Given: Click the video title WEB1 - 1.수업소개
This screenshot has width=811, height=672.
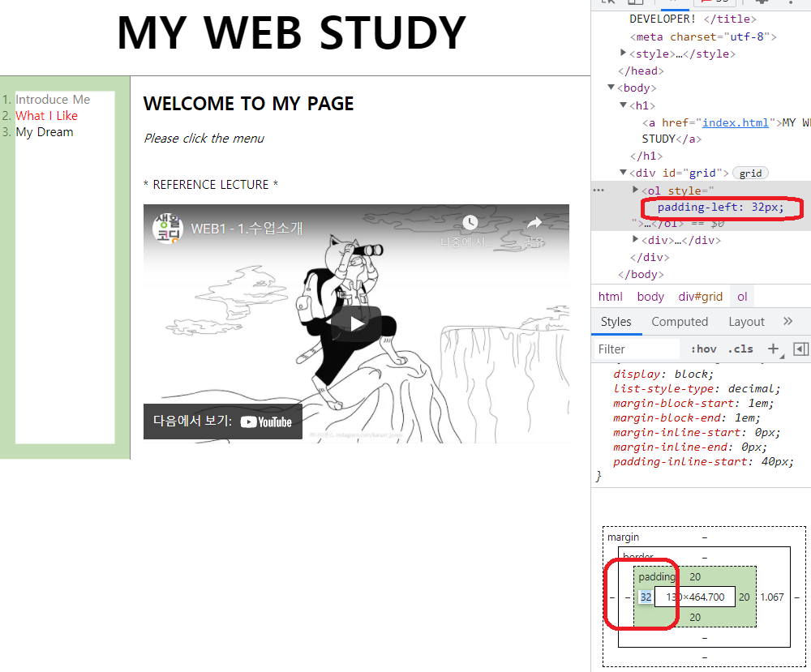Looking at the screenshot, I should point(247,229).
